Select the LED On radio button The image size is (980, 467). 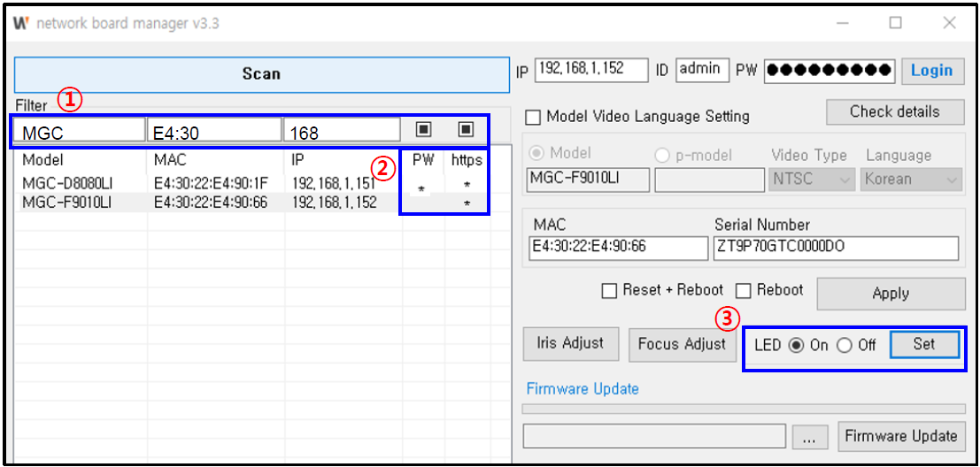click(x=795, y=345)
